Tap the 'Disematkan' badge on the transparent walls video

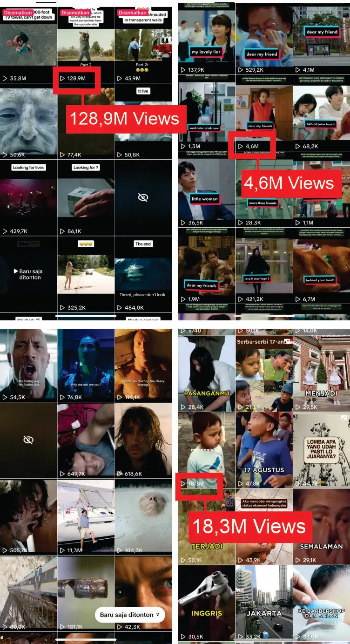coord(133,13)
